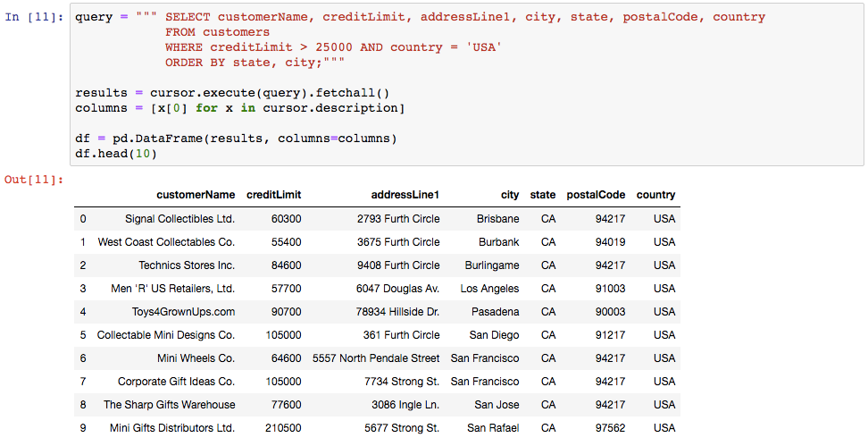868x446 pixels.
Task: Select address 7734 Strong St.
Action: (x=402, y=382)
